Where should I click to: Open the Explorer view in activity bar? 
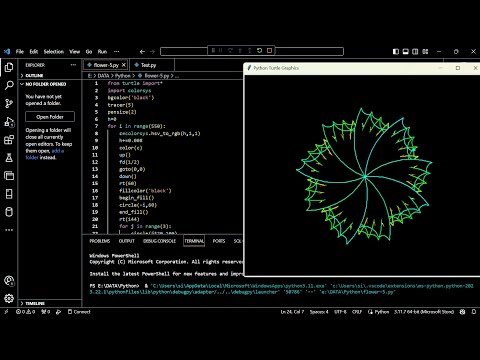(9, 67)
